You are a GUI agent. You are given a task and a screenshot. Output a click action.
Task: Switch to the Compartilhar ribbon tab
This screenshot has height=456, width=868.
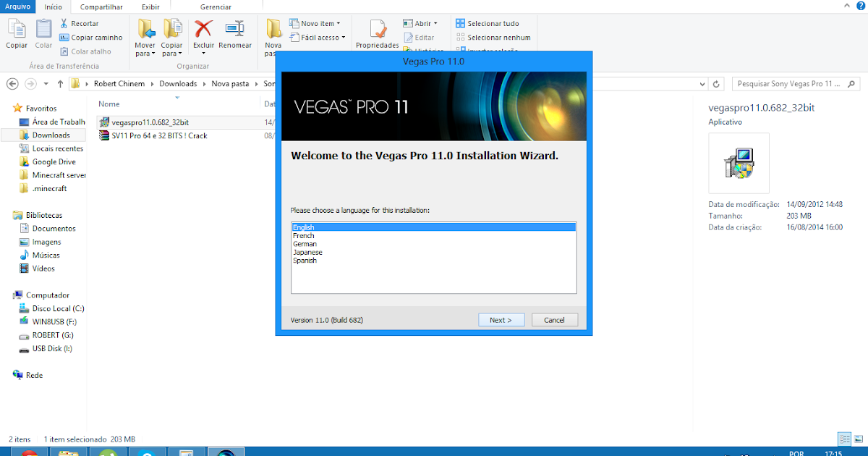pos(101,7)
